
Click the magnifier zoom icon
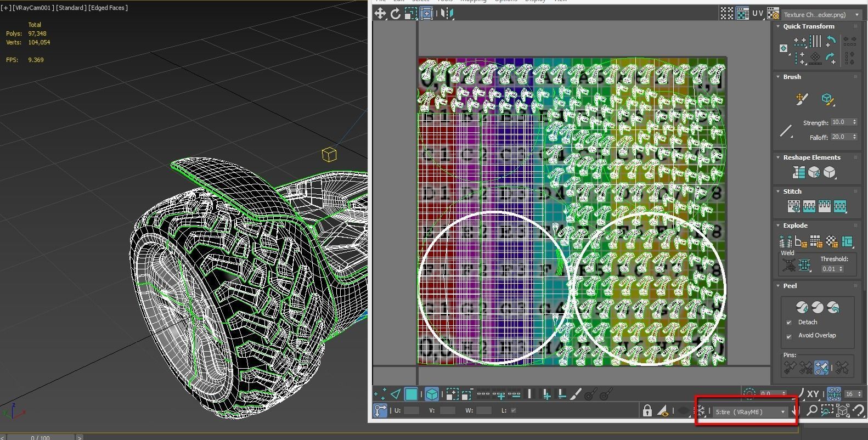coord(812,410)
